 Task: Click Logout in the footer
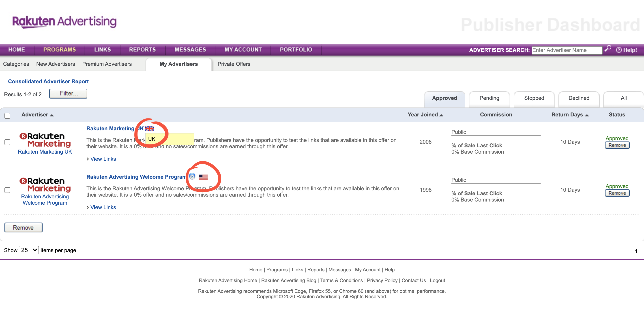coord(437,281)
